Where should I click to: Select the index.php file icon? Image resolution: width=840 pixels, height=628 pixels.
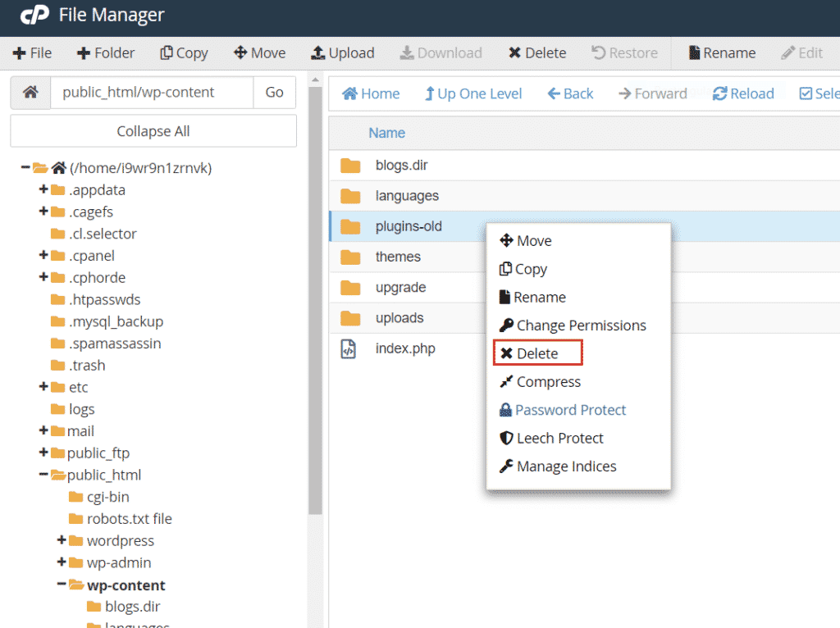[x=349, y=348]
